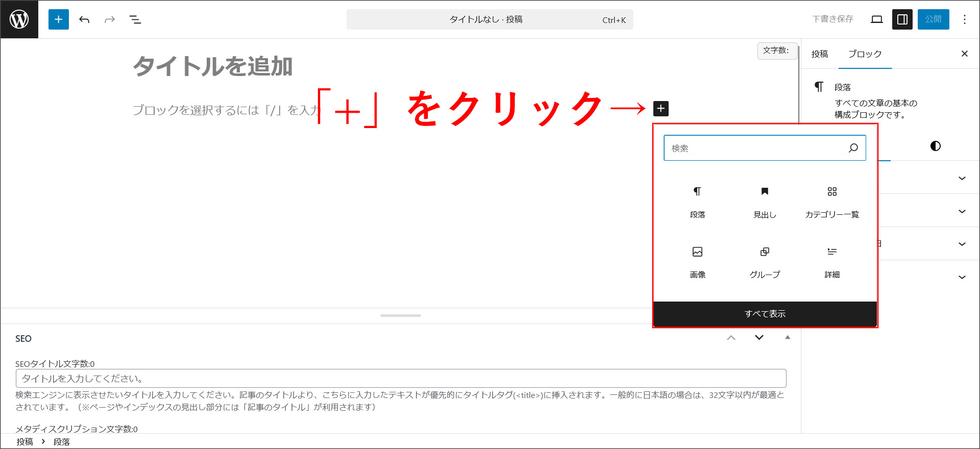Screen dimensions: 980x449
Task: Toggle the settings sidebar panel
Action: (x=902, y=19)
